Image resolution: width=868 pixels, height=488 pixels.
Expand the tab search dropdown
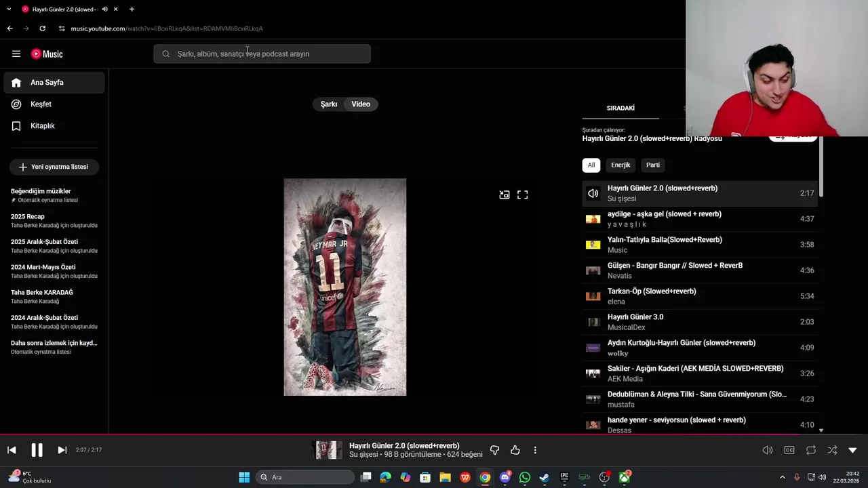coord(9,9)
